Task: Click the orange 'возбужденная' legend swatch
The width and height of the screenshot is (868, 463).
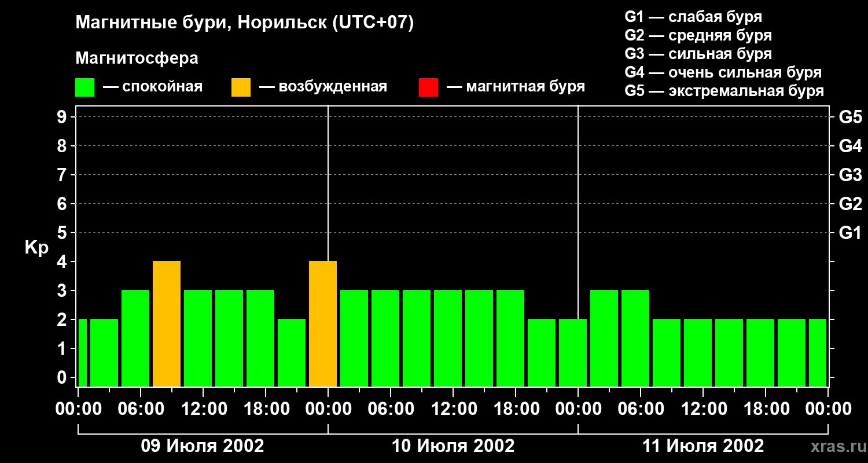Action: [x=241, y=87]
